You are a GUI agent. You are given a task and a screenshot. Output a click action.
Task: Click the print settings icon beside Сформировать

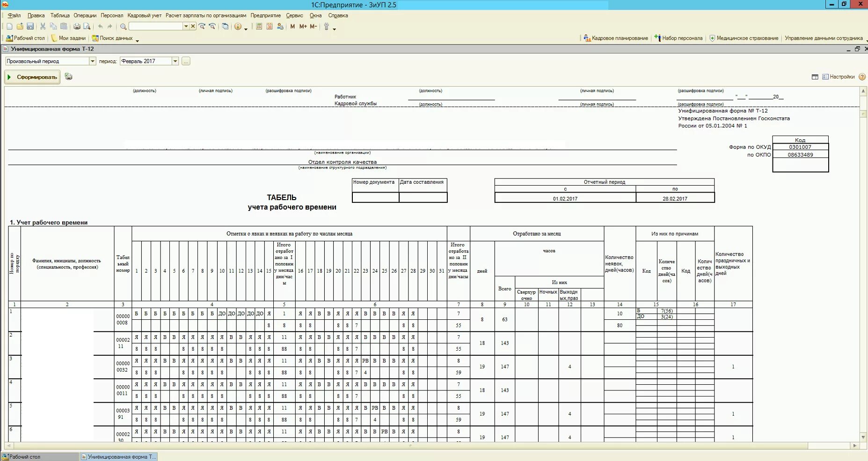[69, 77]
